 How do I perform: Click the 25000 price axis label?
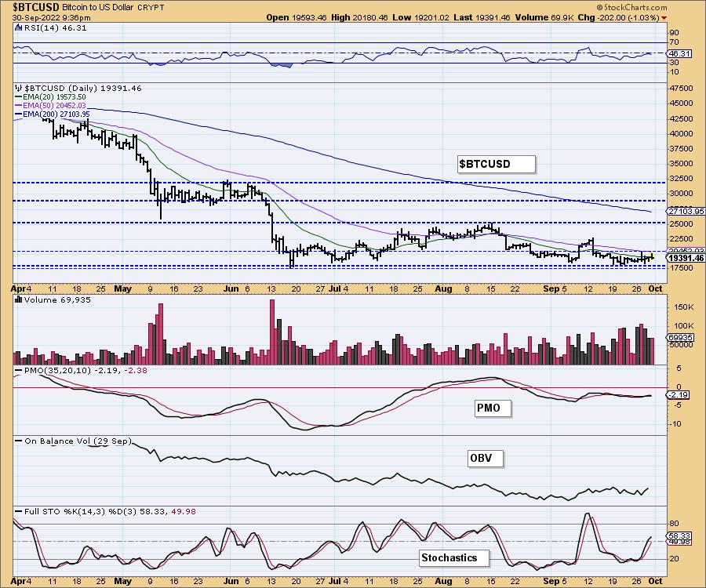pyautogui.click(x=682, y=223)
